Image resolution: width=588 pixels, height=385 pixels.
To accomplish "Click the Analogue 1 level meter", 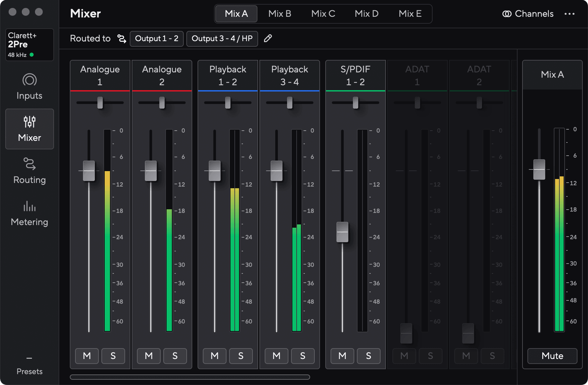I will click(107, 230).
